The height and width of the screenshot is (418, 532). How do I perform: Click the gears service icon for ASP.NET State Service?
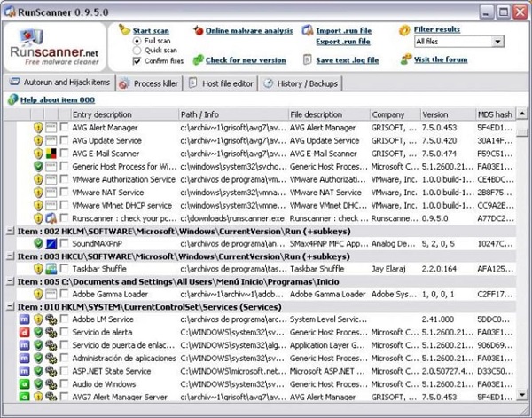pos(51,371)
